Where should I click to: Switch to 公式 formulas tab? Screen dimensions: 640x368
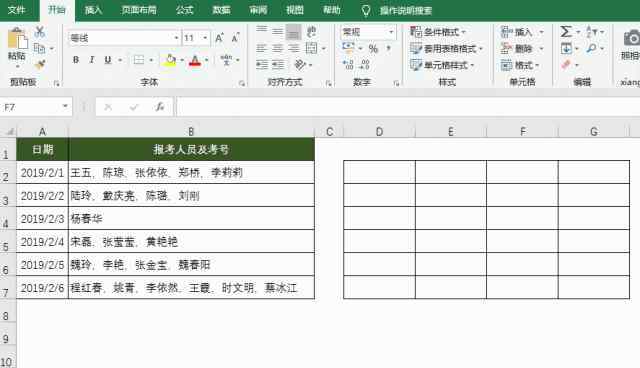point(184,10)
